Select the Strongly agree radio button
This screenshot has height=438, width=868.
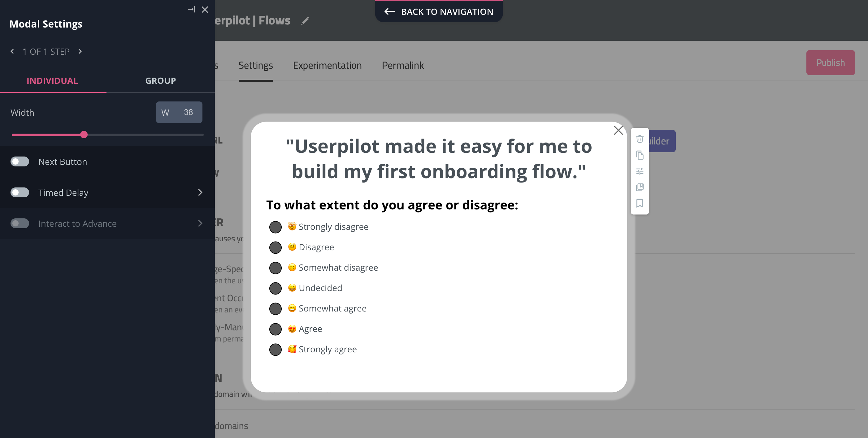pos(275,350)
